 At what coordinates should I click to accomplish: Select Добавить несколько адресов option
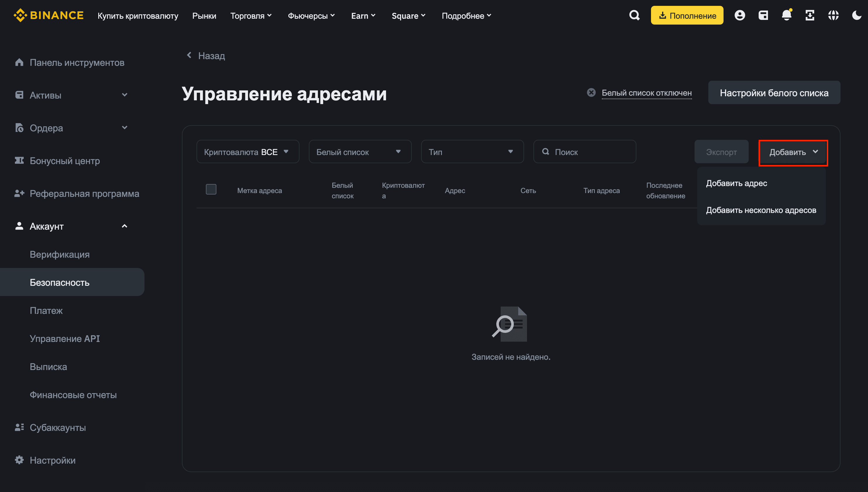click(x=761, y=210)
